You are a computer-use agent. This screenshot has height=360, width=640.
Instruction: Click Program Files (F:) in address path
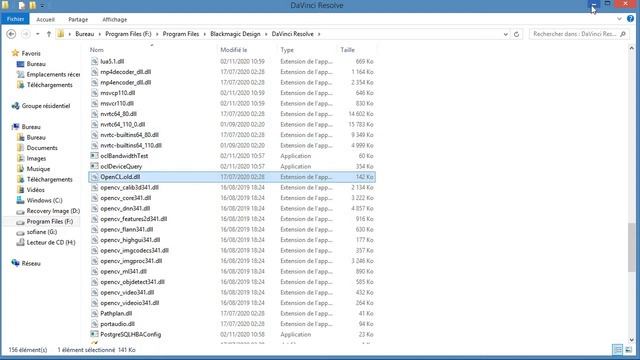[x=128, y=34]
